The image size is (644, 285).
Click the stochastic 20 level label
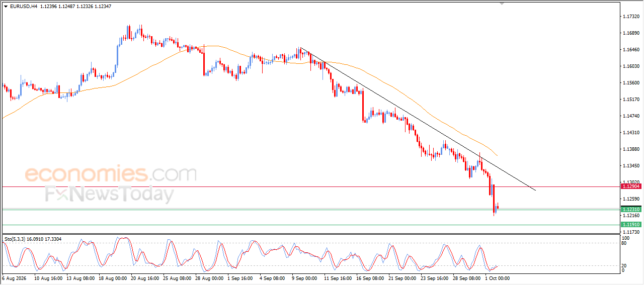[624, 265]
